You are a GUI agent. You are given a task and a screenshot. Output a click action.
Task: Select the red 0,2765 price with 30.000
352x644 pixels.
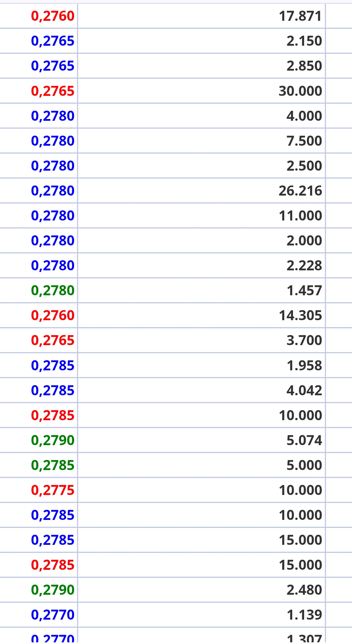point(53,91)
